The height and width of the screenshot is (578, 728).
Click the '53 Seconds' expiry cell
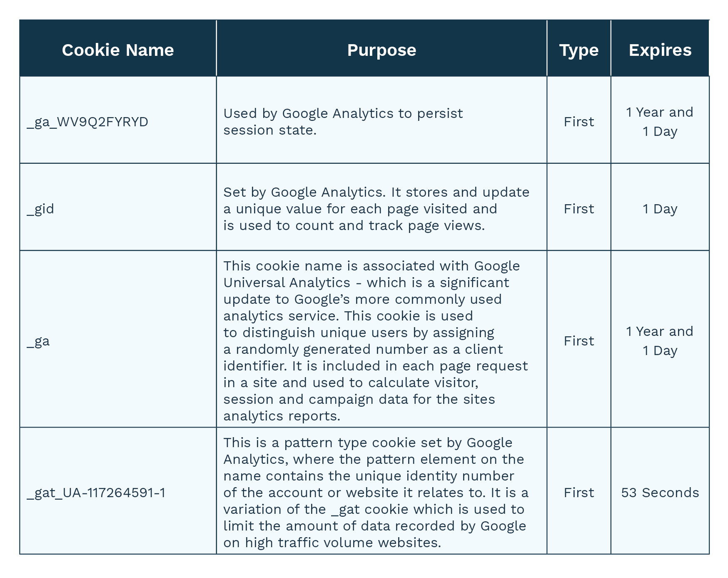660,493
